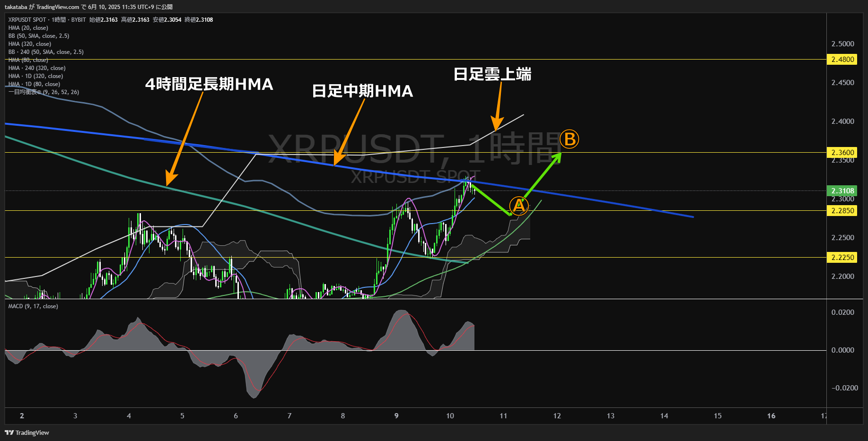
Task: Select the 日足雲上端 chart text label
Action: click(x=492, y=74)
